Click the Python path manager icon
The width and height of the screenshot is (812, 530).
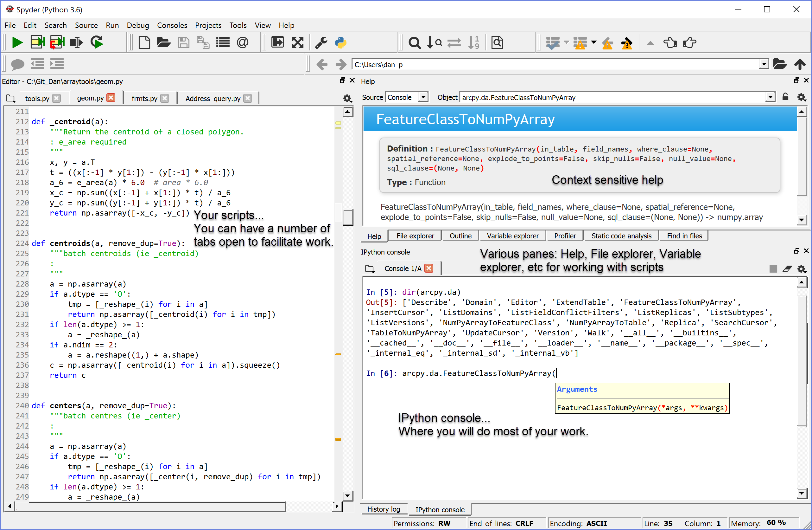(x=340, y=43)
